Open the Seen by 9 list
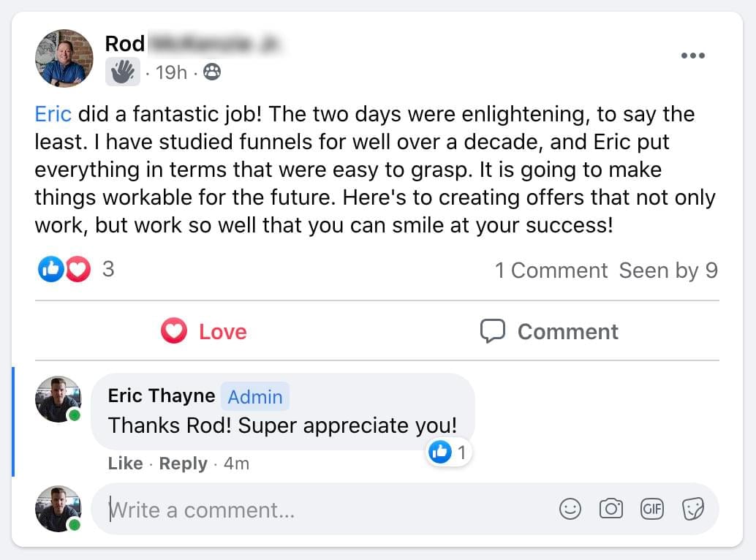The image size is (756, 560). coord(668,270)
